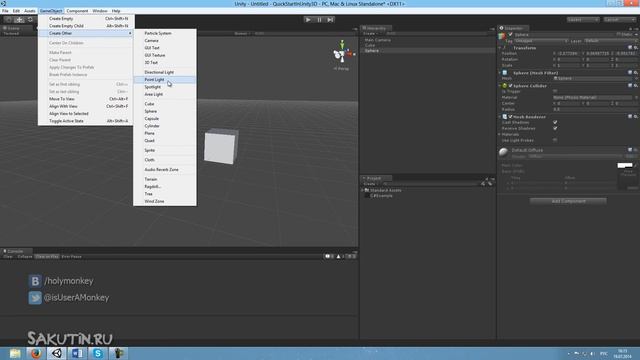Click the Play button in toolbar

click(308, 20)
